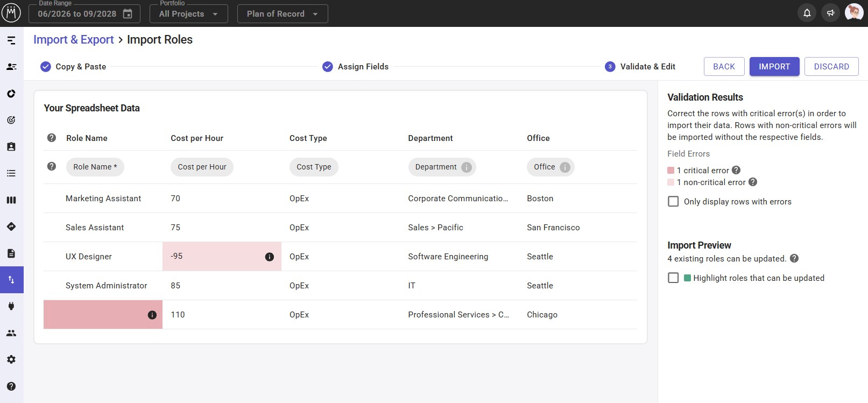Check Highlight roles that can be updated
Image resolution: width=868 pixels, height=403 pixels.
pyautogui.click(x=673, y=278)
